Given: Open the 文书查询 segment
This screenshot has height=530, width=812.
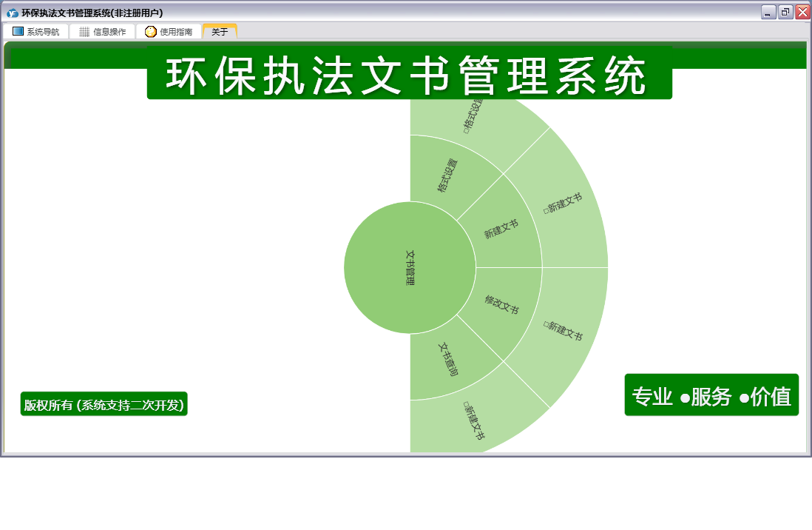Looking at the screenshot, I should click(x=448, y=359).
